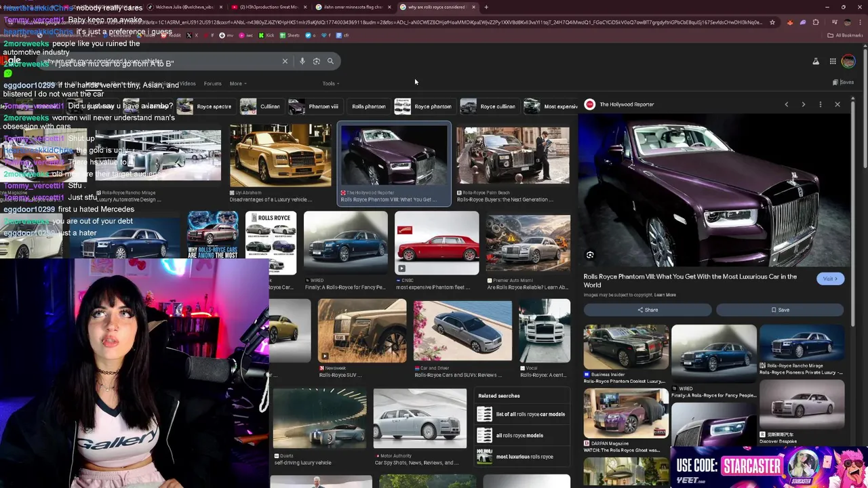Open the Learn More copyright link
The width and height of the screenshot is (868, 488).
pos(665,295)
